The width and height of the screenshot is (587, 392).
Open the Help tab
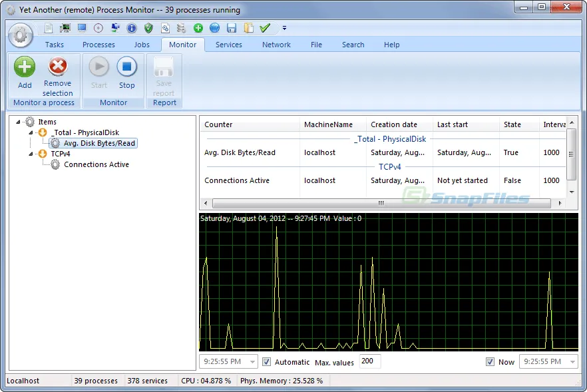(x=391, y=45)
